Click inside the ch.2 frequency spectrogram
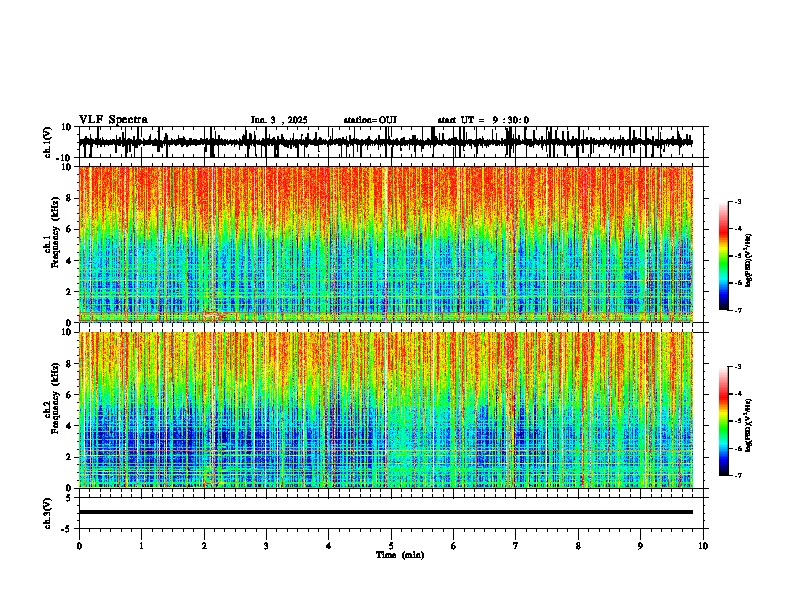Image resolution: width=792 pixels, height=612 pixels. click(386, 410)
